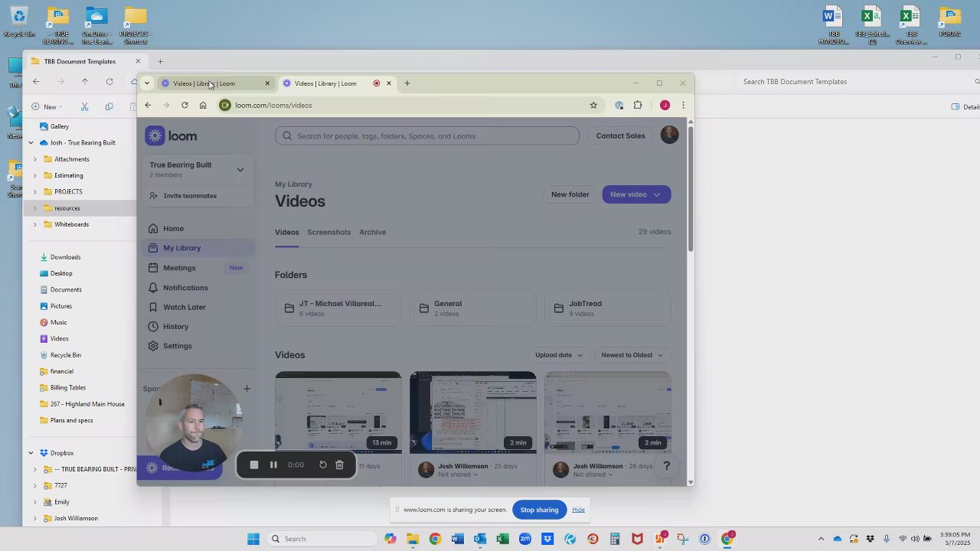Add a new Space with plus
This screenshot has height=551, width=980.
coord(247,389)
